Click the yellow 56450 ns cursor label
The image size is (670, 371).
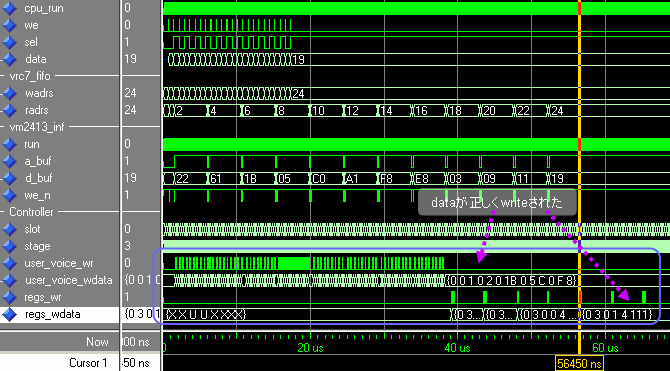point(579,363)
